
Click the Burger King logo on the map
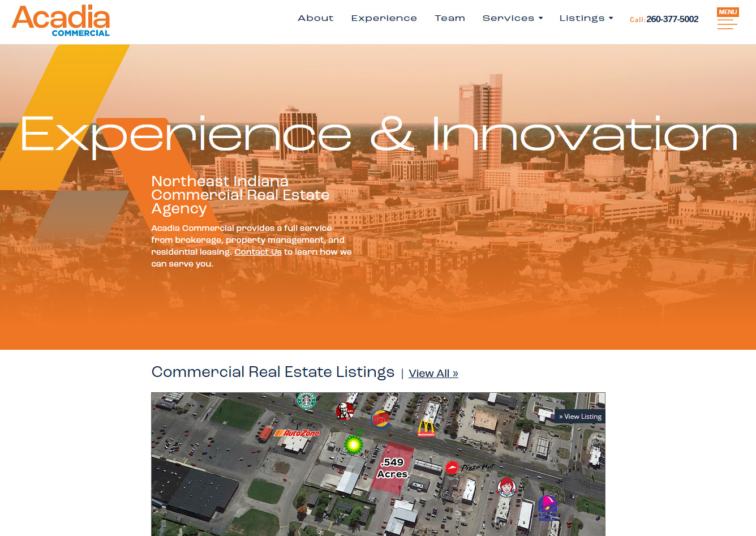(x=380, y=417)
